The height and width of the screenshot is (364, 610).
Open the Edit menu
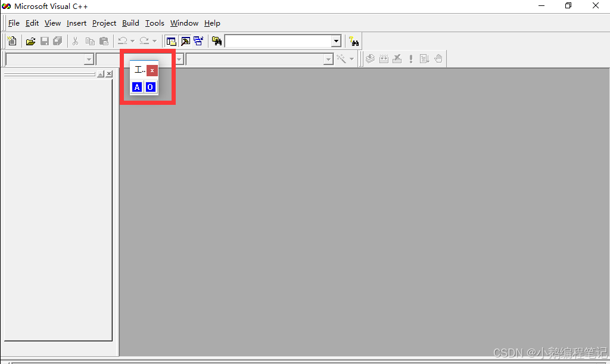pos(32,23)
